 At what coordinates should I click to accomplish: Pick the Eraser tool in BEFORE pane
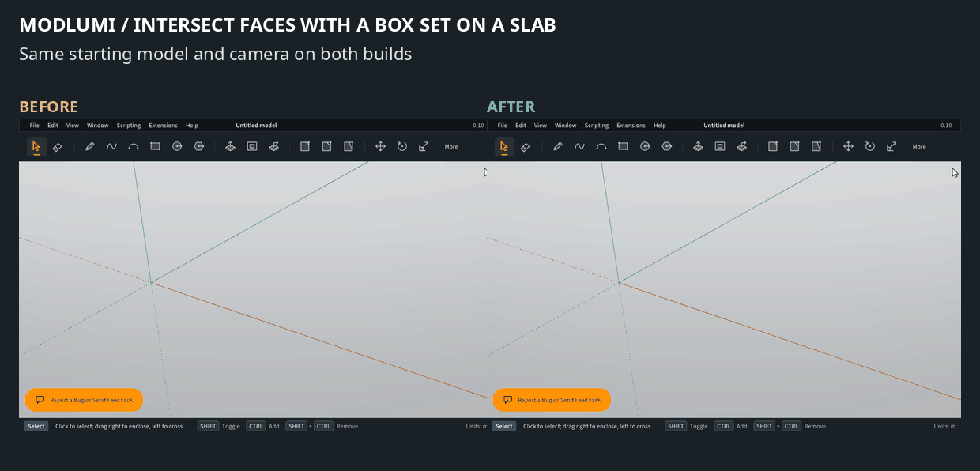tap(57, 146)
